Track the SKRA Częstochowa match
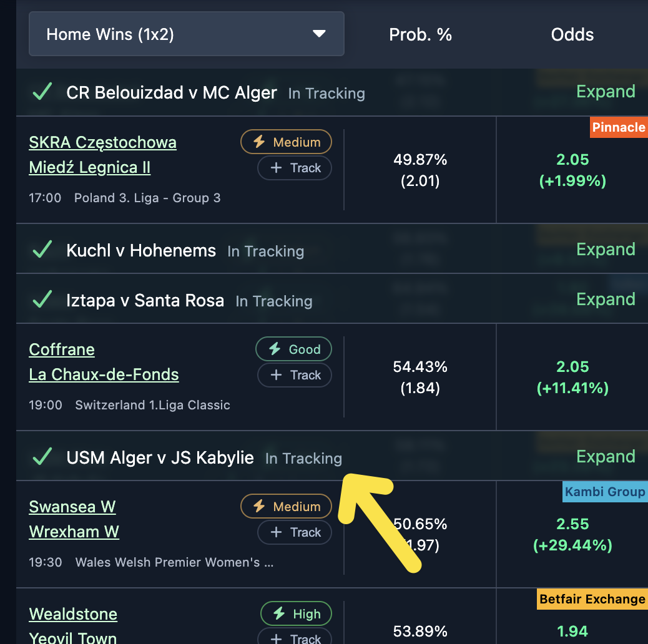 [x=295, y=168]
